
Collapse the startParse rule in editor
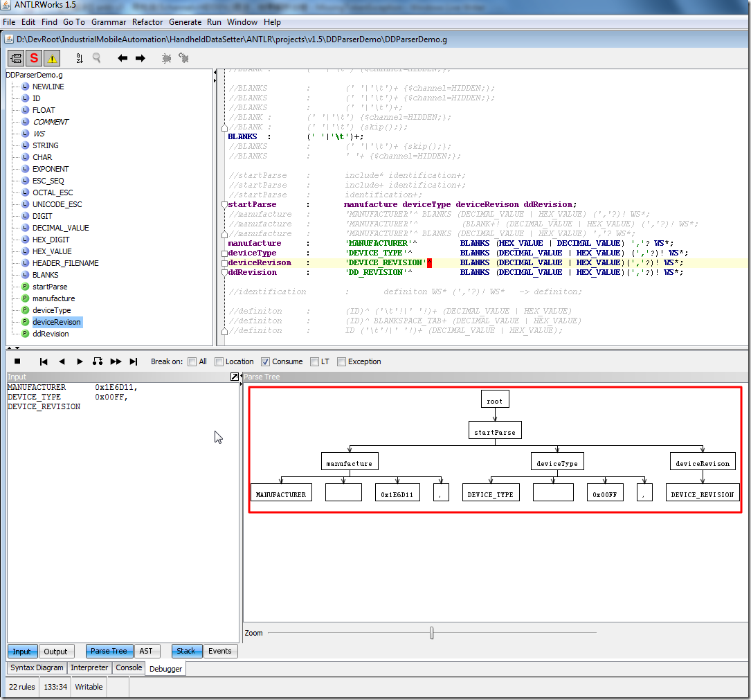(x=224, y=205)
